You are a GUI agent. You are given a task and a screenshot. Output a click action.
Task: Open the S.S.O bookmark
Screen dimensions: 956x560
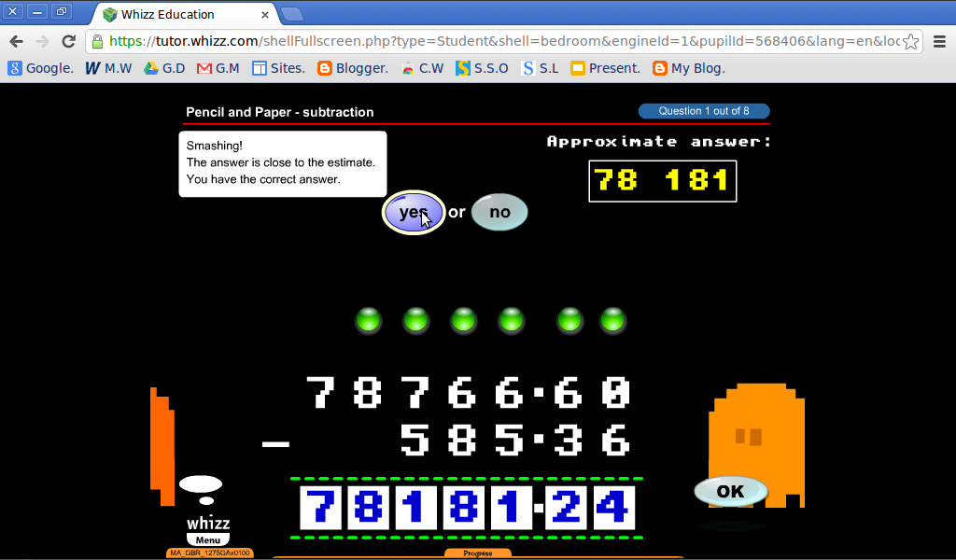(483, 68)
